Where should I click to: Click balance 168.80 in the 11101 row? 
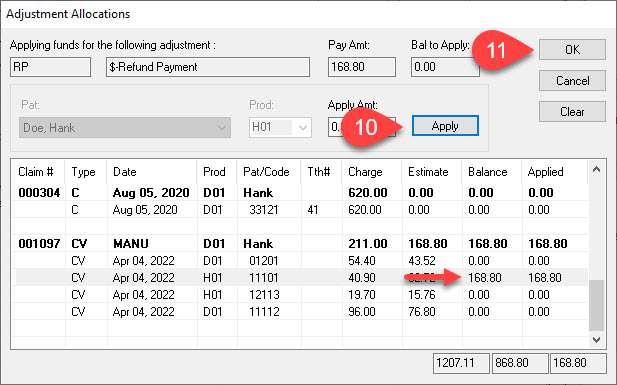[x=485, y=278]
